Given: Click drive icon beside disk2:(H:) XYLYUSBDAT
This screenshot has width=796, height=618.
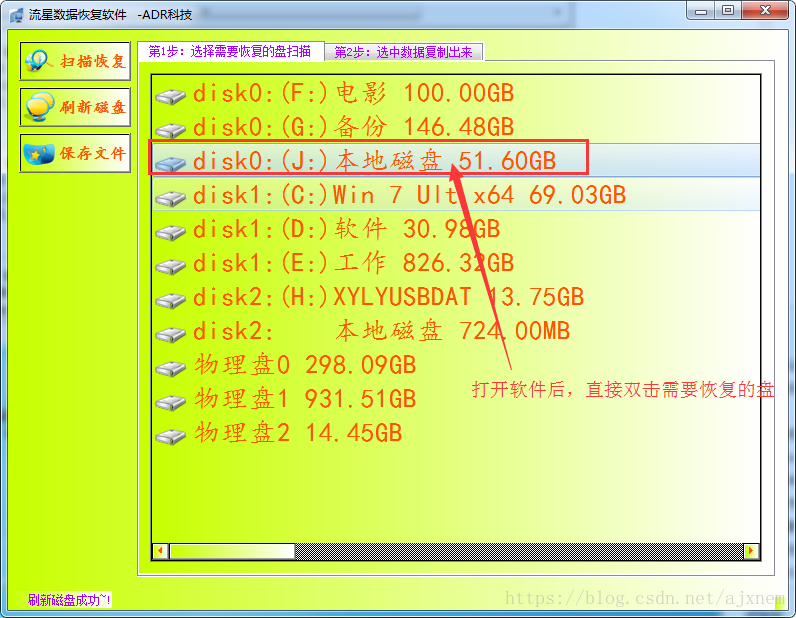Looking at the screenshot, I should (170, 300).
